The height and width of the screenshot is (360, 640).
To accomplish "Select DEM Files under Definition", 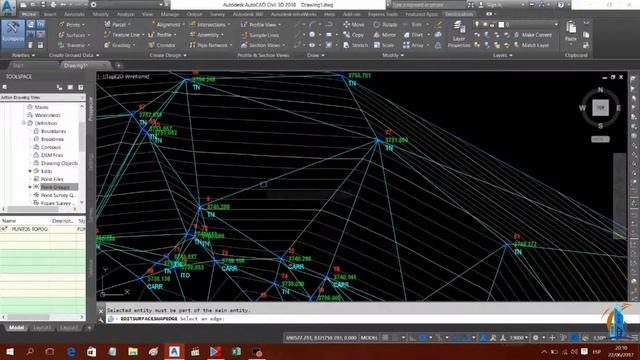I will pos(52,155).
